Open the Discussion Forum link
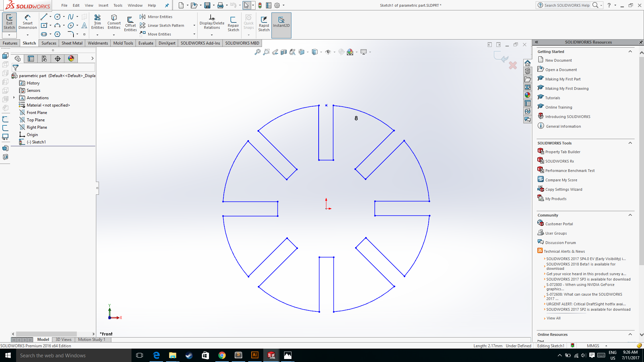Image resolution: width=644 pixels, height=362 pixels. click(560, 243)
